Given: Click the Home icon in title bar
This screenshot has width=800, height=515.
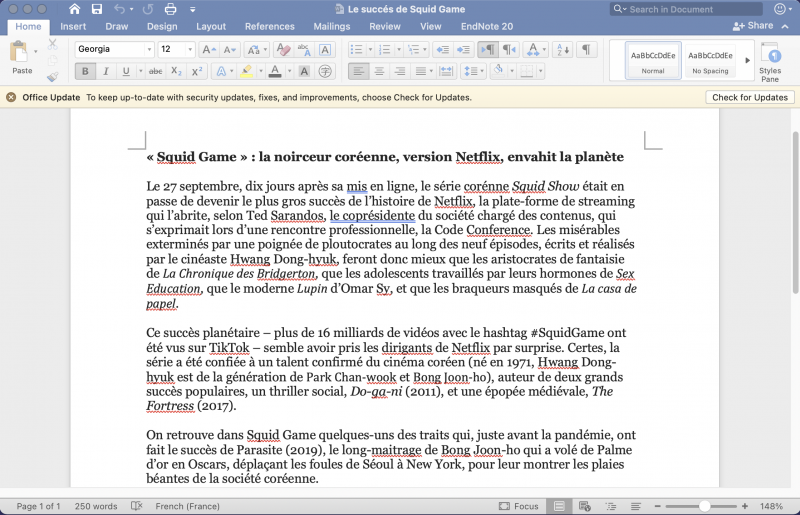Looking at the screenshot, I should coord(74,9).
